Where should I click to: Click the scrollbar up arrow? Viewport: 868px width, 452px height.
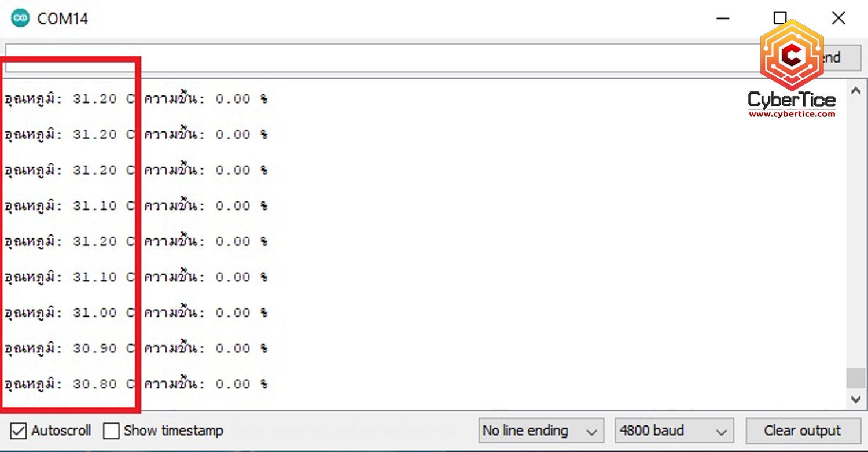855,91
